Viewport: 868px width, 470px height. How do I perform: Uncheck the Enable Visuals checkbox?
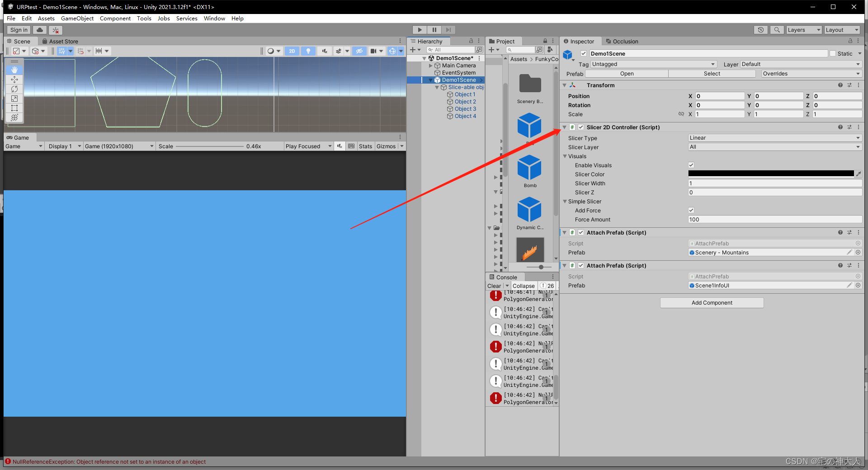691,165
